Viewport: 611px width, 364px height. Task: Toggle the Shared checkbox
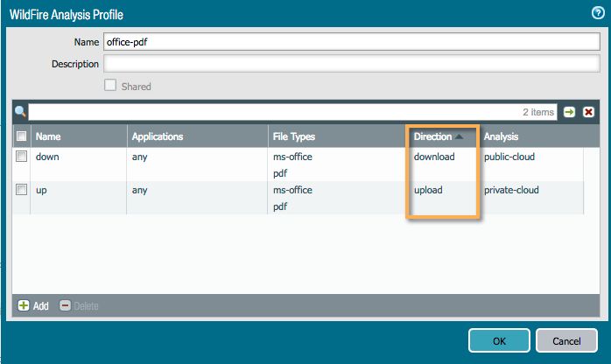110,86
